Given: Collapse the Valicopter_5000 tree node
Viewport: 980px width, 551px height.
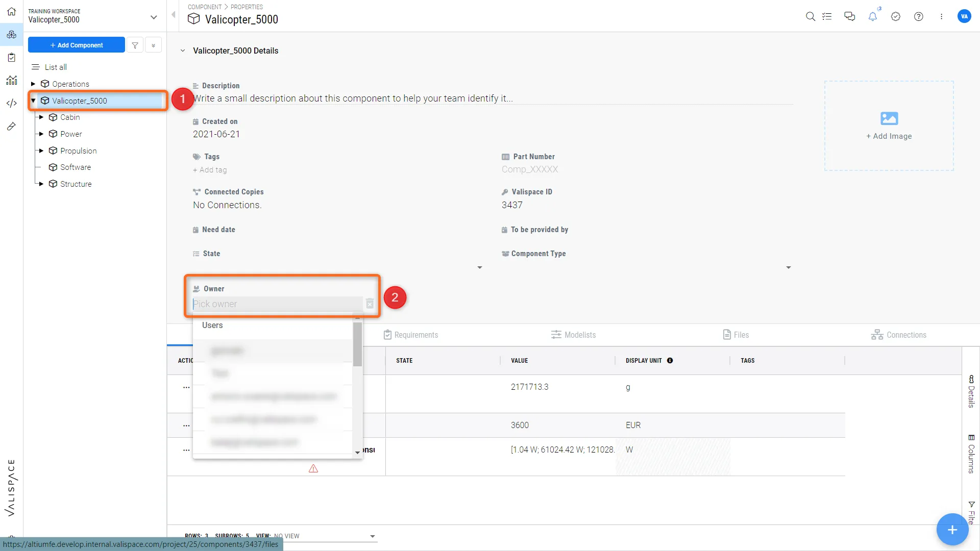Looking at the screenshot, I should tap(33, 101).
